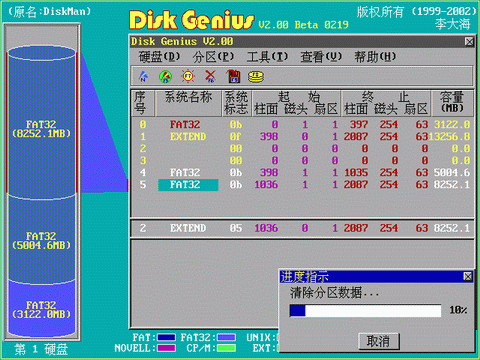Click the 10% progress percentage text
Screen dimensions: 480x360
pos(458,310)
